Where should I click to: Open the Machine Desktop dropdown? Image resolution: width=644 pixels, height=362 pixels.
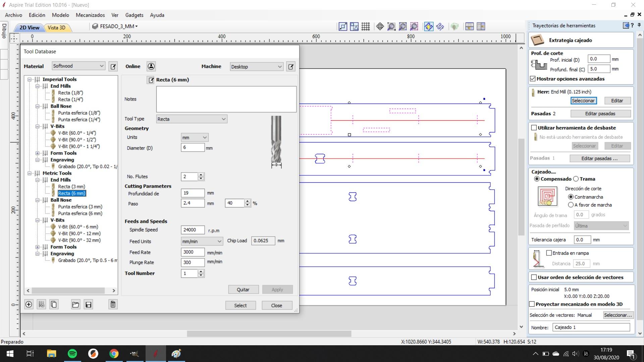point(257,67)
